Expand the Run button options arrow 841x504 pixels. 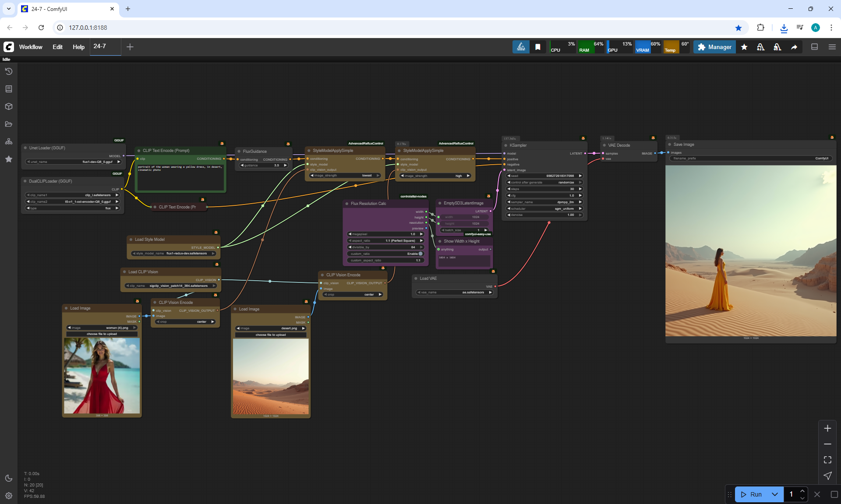pyautogui.click(x=774, y=494)
